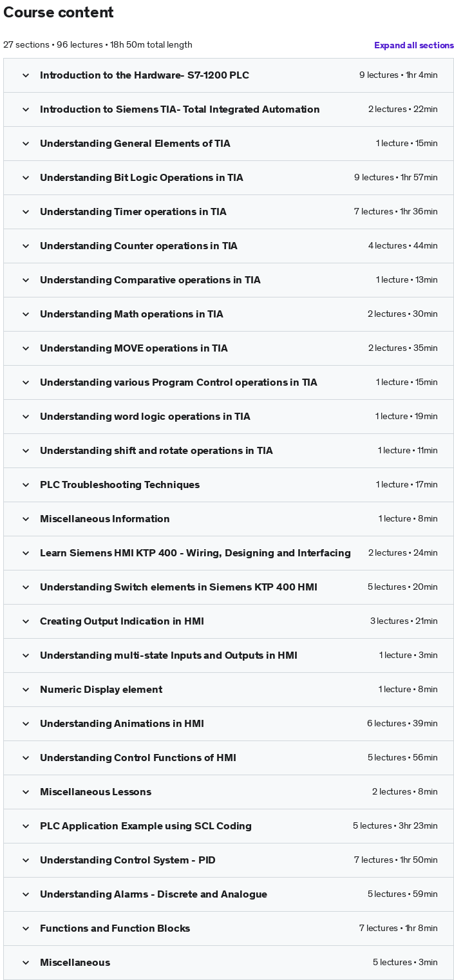Expand Understanding Comparative operations in TIA
Screen dimensions: 454x980
click(150, 280)
